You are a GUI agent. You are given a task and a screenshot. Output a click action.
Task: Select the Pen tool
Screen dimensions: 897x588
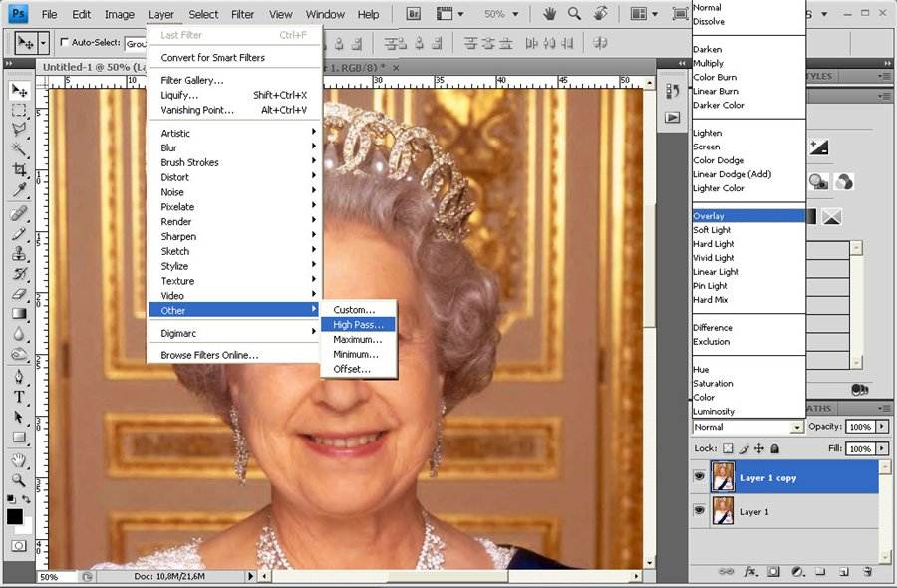pos(19,377)
